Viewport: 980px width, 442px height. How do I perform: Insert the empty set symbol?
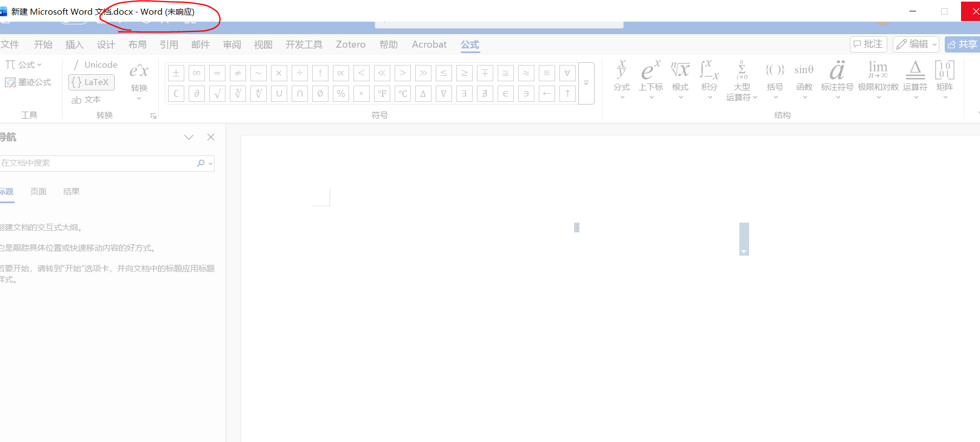[x=320, y=94]
